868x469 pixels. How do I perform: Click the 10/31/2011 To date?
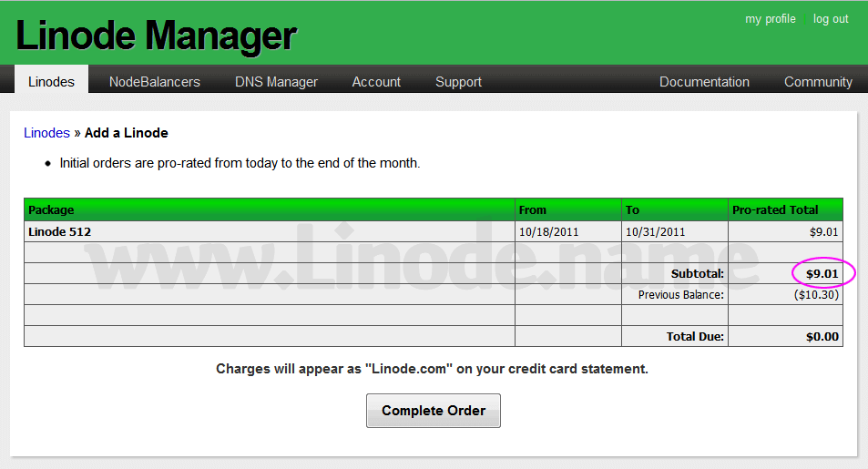(x=656, y=232)
